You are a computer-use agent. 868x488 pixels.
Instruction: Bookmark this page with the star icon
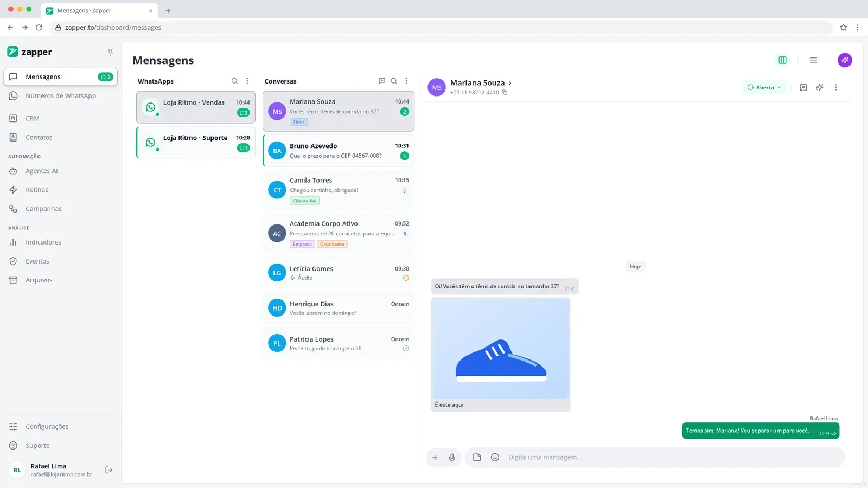pyautogui.click(x=843, y=28)
